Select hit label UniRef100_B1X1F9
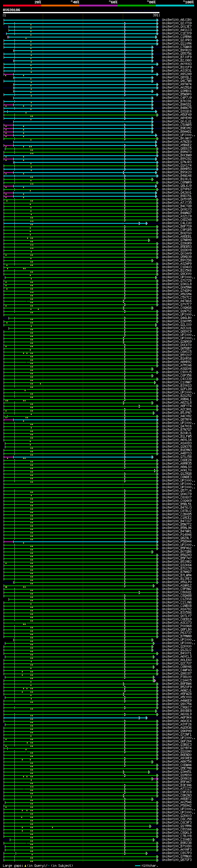Image resolution: width=197 pixels, height=868 pixels. point(176,67)
